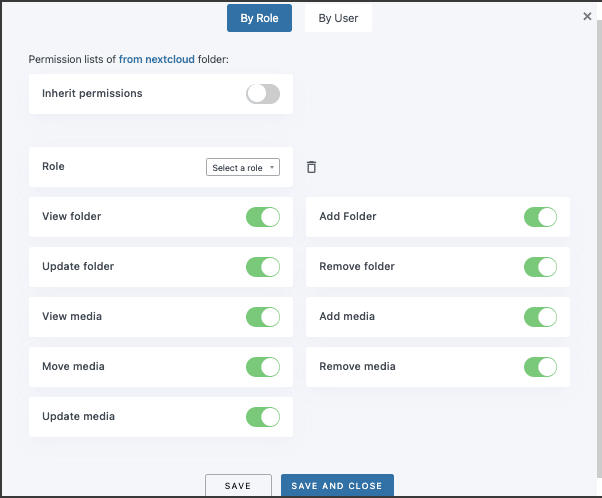Turn off the View folder toggle
This screenshot has width=602, height=498.
[x=263, y=217]
